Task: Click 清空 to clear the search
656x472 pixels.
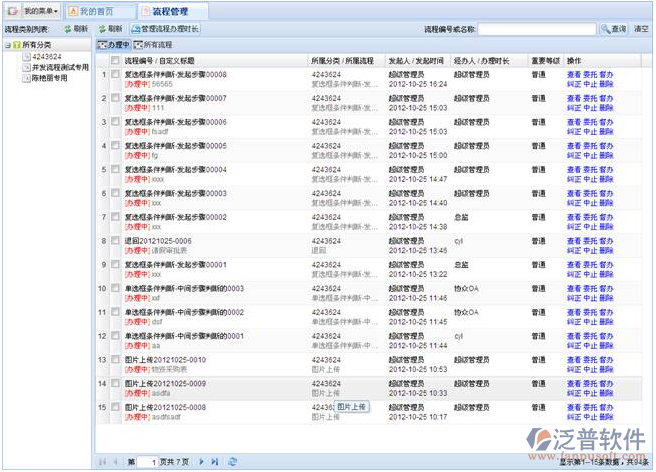Action: click(x=641, y=30)
